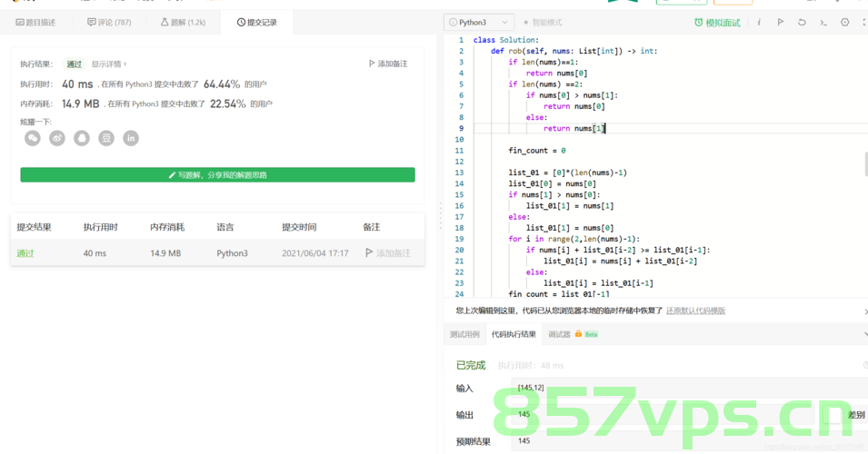Screen dimensions: 868x454
Task: Click 还原默认代码模版 link
Action: click(696, 311)
